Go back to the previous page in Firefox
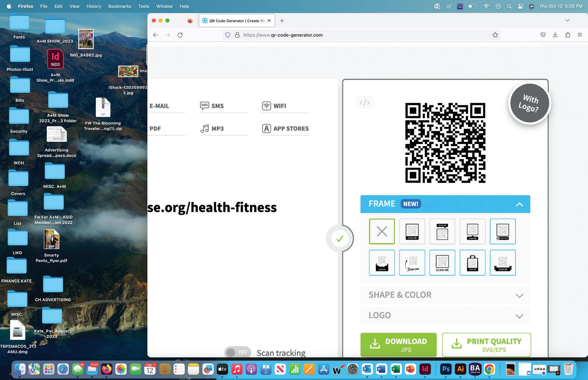The image size is (588, 380). coord(155,35)
